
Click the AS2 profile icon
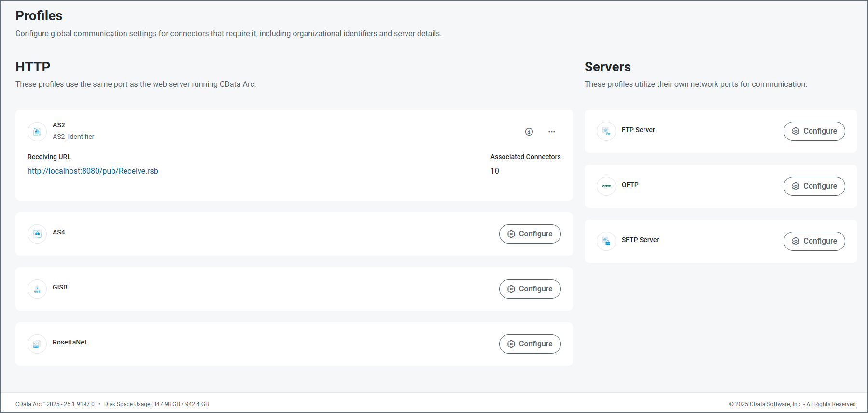37,132
